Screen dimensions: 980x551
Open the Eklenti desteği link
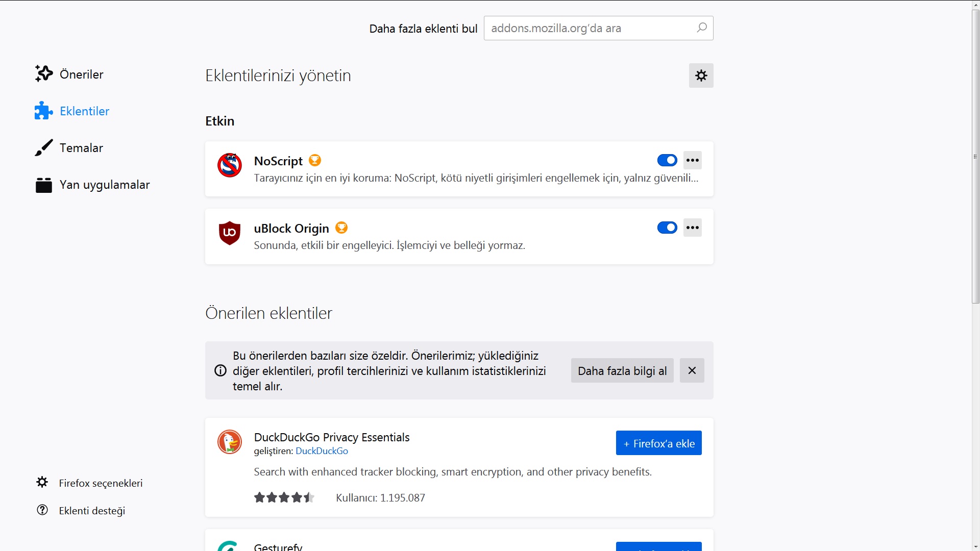(92, 511)
